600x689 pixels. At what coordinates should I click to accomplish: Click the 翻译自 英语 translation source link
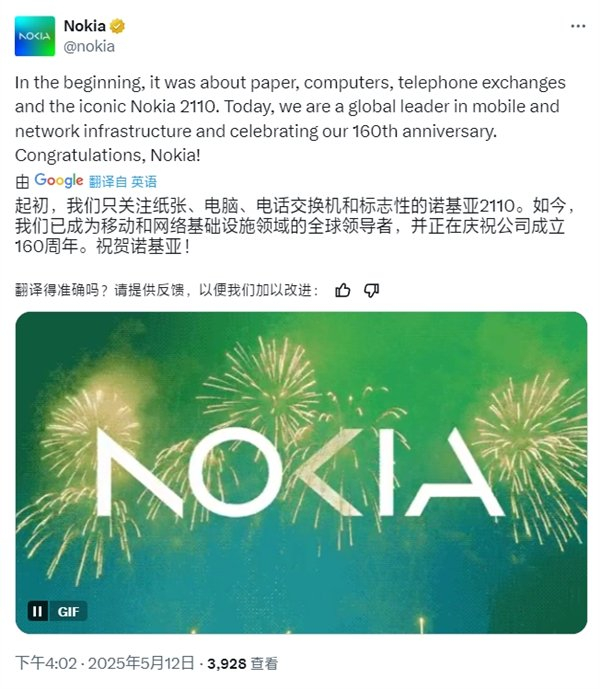pos(124,182)
